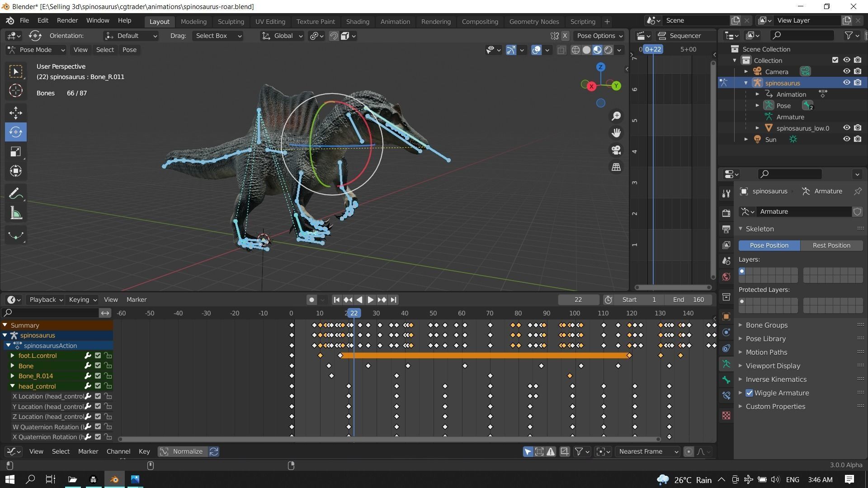Click the Rest Position button
Screen dimensions: 868x488
pyautogui.click(x=831, y=245)
